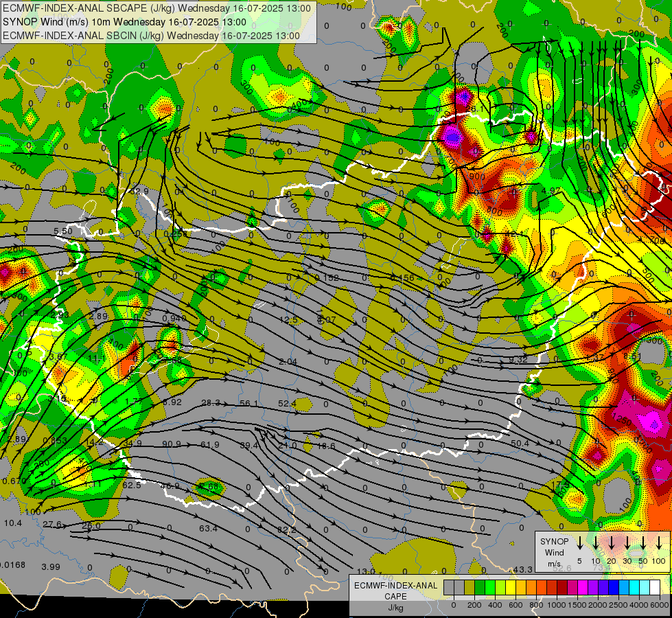Viewport: 672px width, 618px height.
Task: Click the '2500' tick on CAPE scale
Action: 618,605
